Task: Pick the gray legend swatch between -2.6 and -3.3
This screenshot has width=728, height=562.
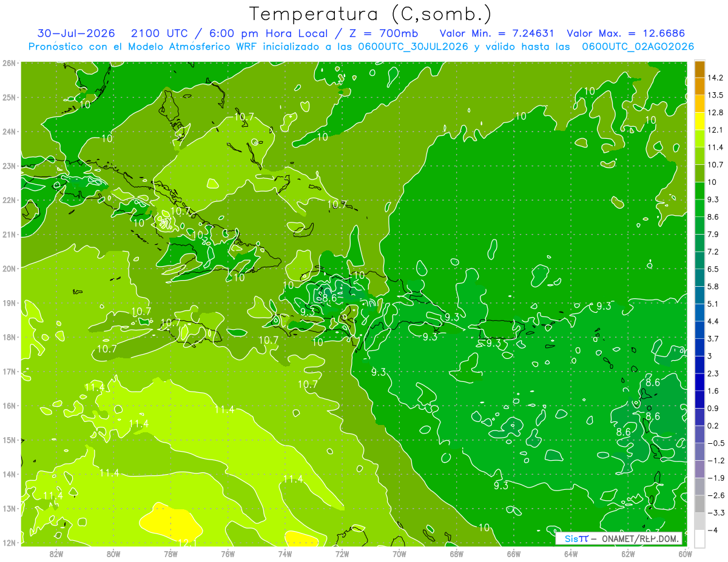Action: (699, 504)
